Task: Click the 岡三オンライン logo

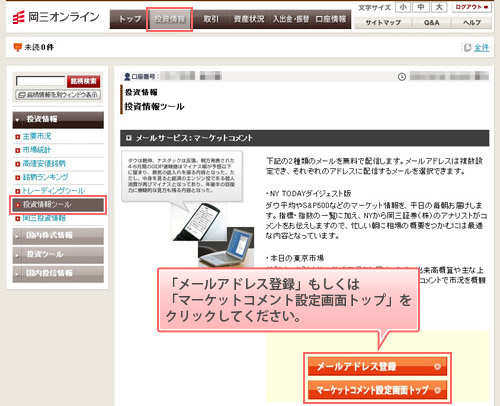Action: click(56, 17)
